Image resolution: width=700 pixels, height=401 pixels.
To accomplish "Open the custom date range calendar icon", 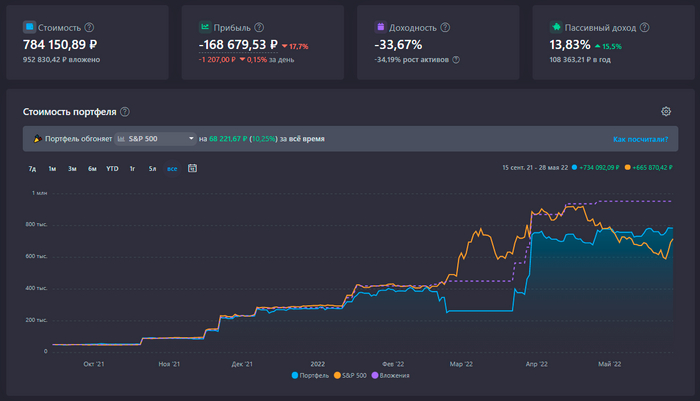I will tap(192, 168).
